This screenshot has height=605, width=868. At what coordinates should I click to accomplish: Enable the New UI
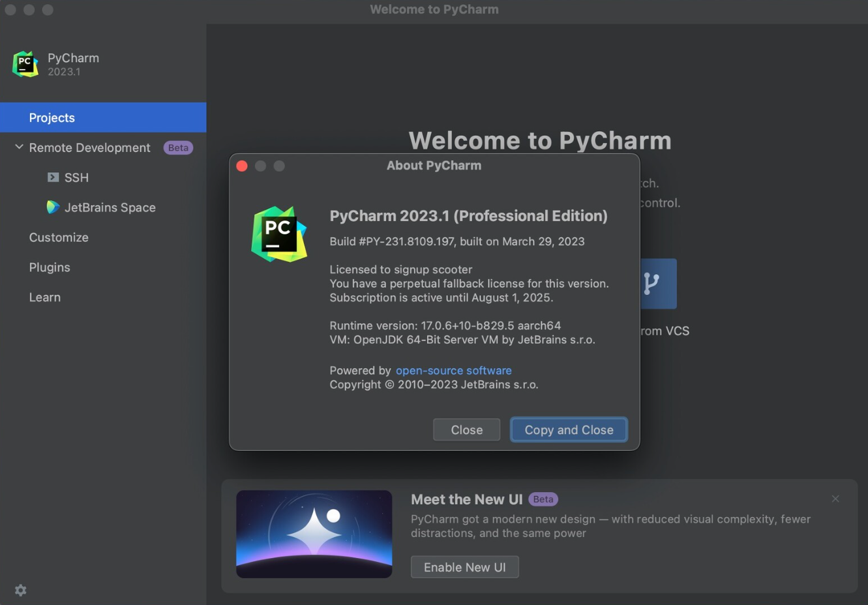tap(464, 566)
